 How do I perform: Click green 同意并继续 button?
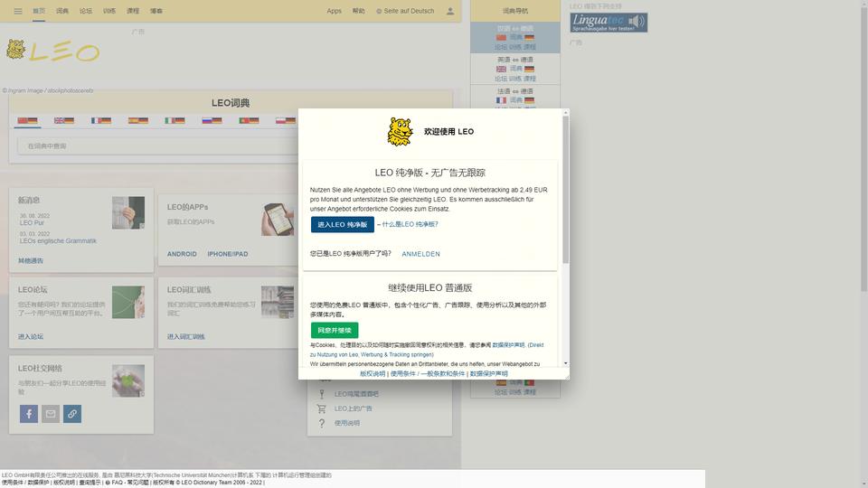click(x=335, y=331)
